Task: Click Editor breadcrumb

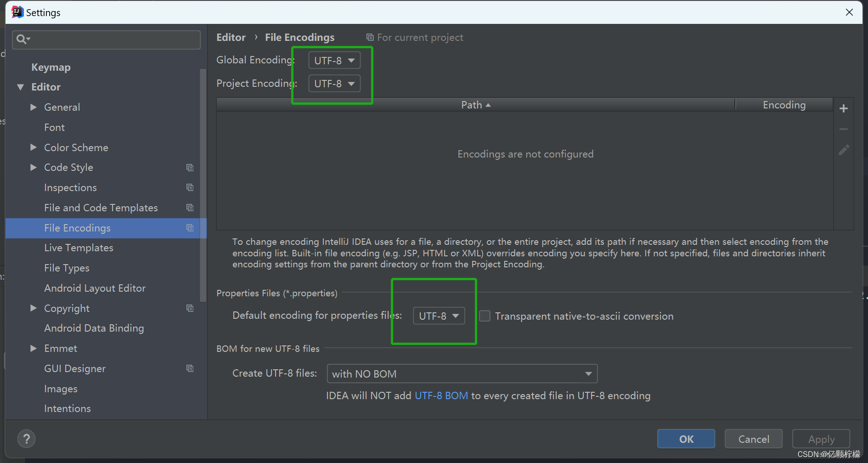Action: 231,37
